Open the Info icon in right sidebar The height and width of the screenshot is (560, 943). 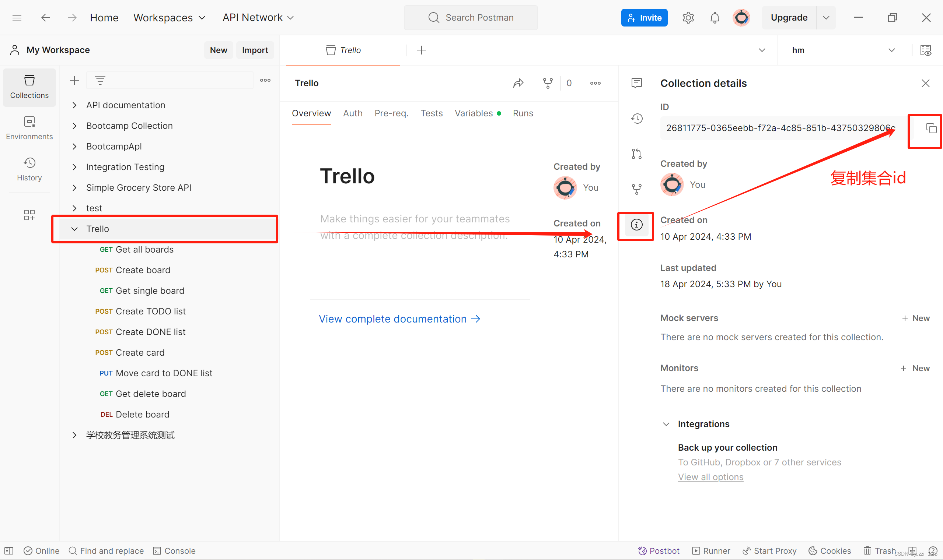tap(636, 225)
